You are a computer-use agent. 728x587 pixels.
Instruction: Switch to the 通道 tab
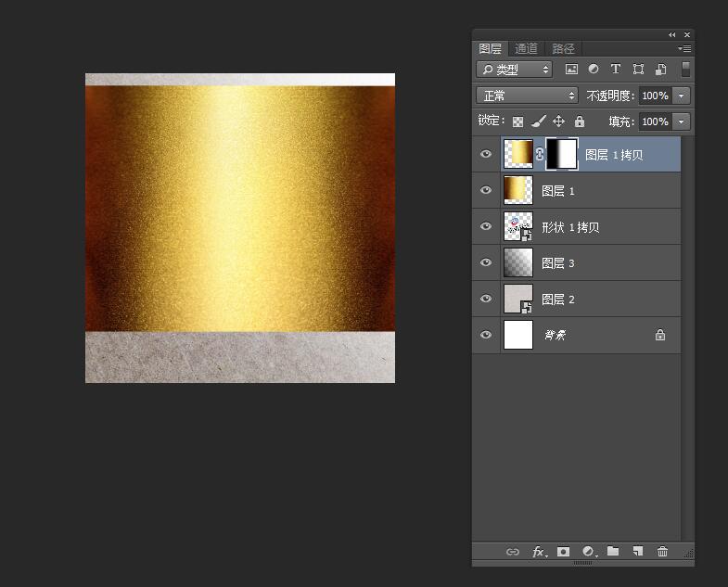526,49
